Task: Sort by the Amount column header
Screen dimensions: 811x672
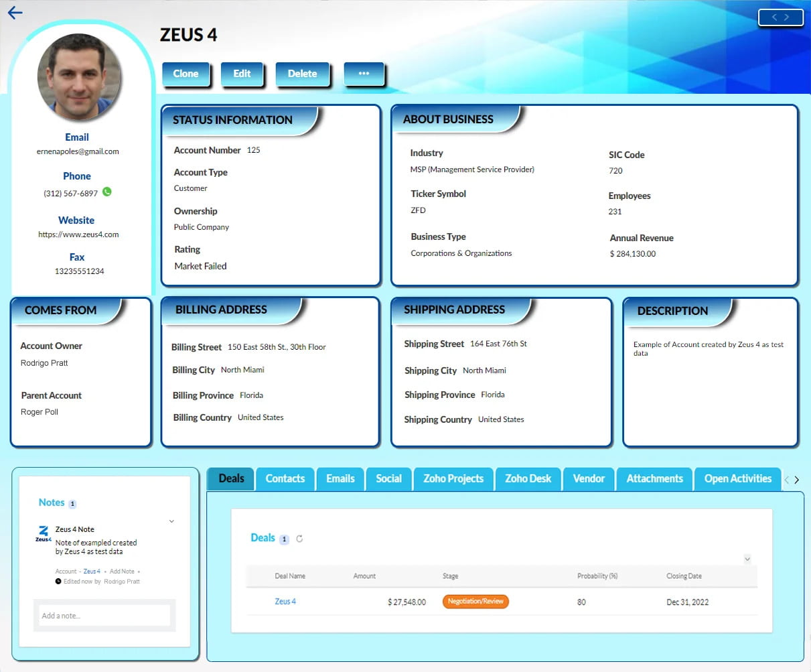Action: (x=364, y=576)
